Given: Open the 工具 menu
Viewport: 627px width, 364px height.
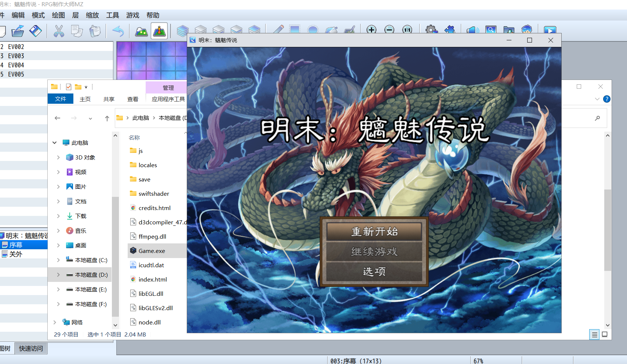Looking at the screenshot, I should [113, 15].
